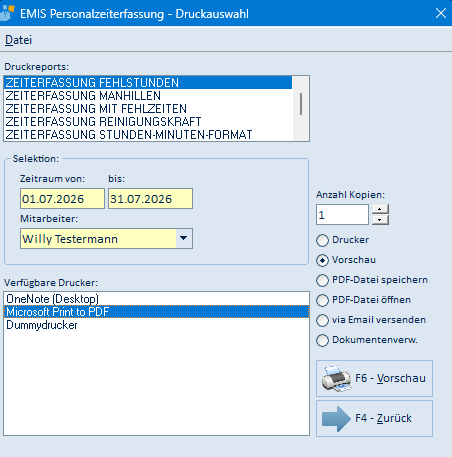Pick the Dokumentenverw. radio button

322,340
